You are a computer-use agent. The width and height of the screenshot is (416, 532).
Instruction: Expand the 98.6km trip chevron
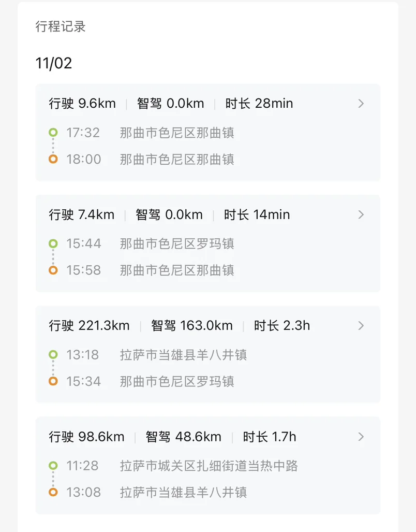coord(361,437)
